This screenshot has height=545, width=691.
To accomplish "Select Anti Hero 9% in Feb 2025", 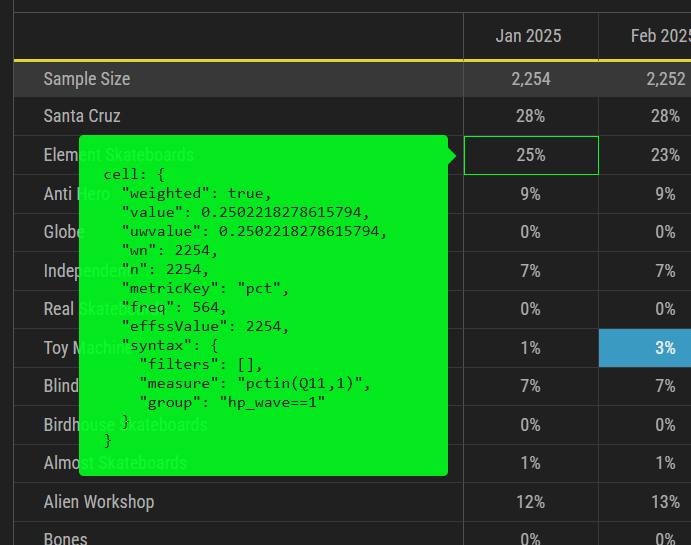I will pyautogui.click(x=665, y=194).
